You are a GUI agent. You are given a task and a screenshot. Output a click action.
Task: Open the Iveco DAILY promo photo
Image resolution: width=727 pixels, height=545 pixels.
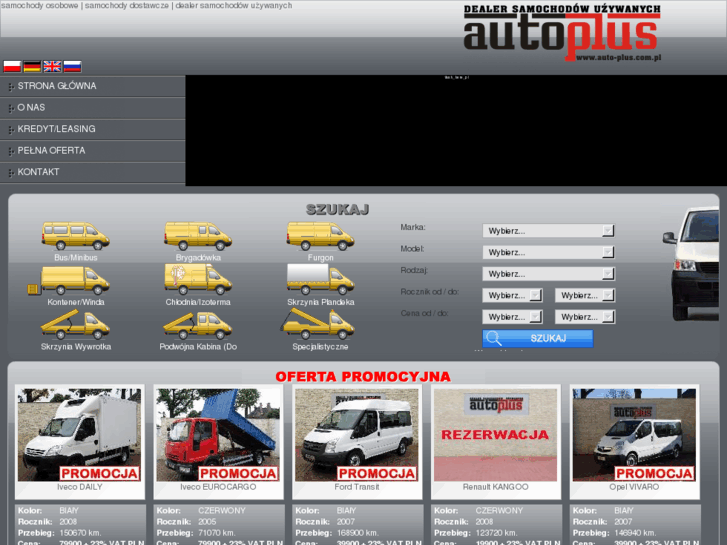tap(79, 435)
